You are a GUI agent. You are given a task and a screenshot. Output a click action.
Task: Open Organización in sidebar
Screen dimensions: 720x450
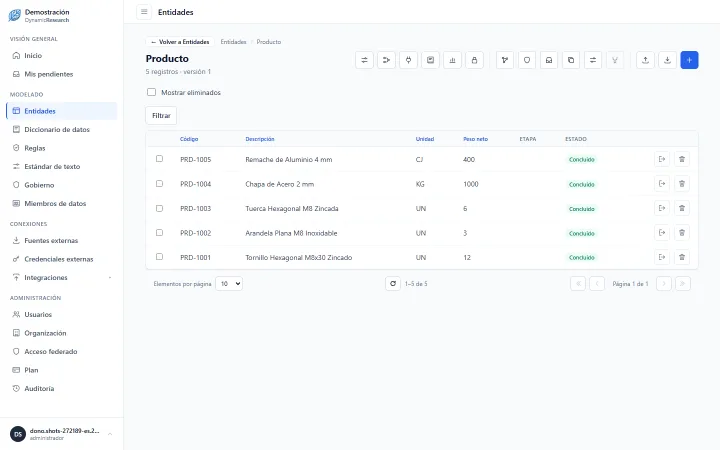point(62,333)
